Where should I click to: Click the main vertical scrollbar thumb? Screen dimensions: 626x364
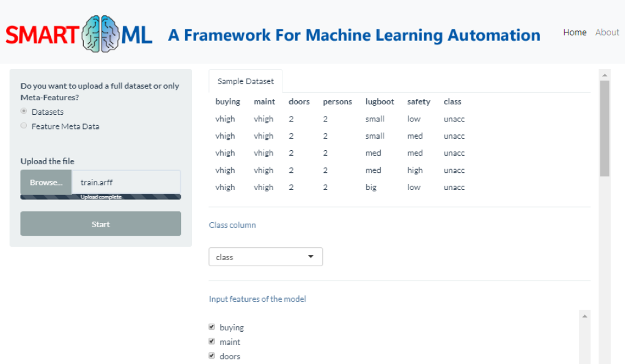pos(605,128)
